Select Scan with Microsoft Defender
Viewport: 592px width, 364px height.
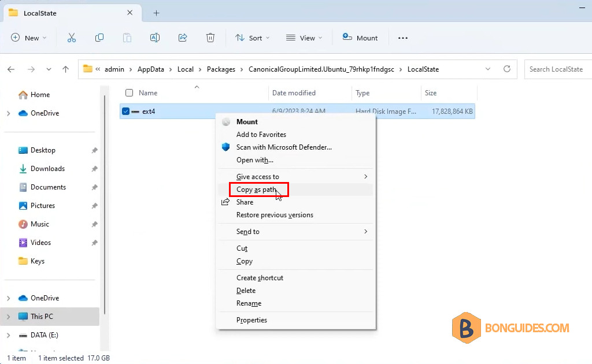(295, 147)
